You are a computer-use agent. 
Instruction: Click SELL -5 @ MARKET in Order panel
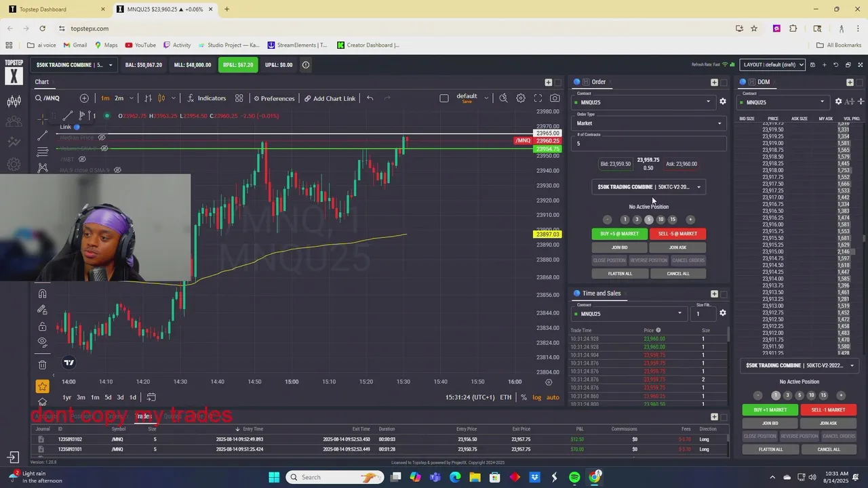[677, 234]
